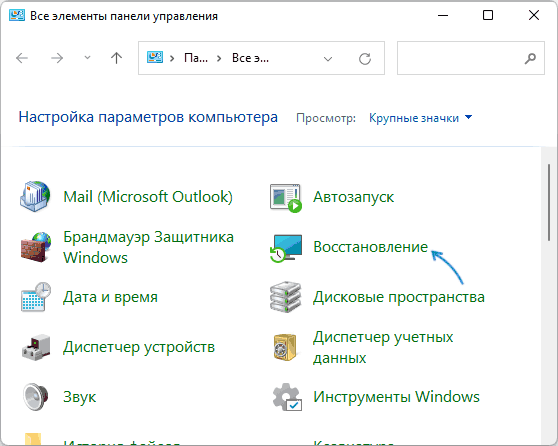Open the Дисковые пространства link
The width and height of the screenshot is (558, 446).
click(399, 297)
